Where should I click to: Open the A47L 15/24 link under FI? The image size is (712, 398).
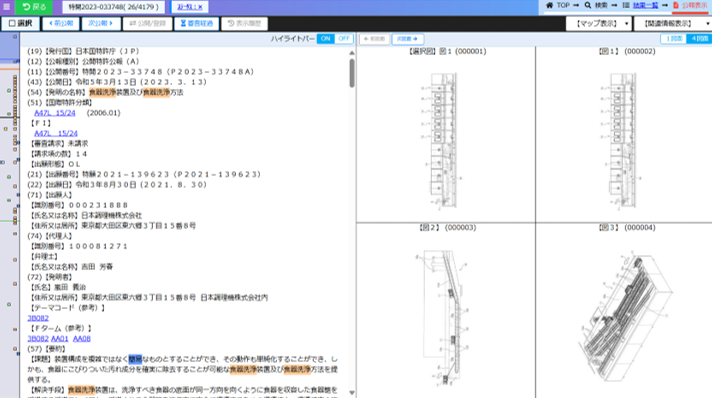pyautogui.click(x=56, y=133)
